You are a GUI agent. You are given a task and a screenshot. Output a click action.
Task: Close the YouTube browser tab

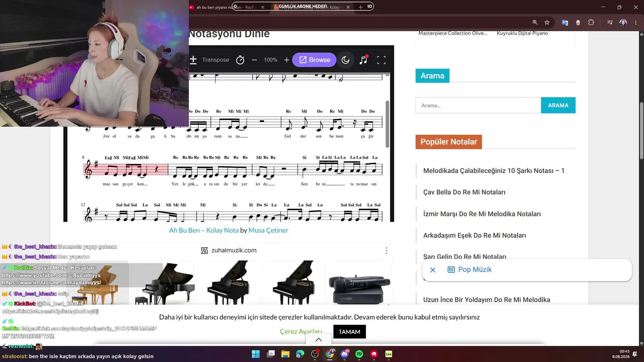(263, 7)
